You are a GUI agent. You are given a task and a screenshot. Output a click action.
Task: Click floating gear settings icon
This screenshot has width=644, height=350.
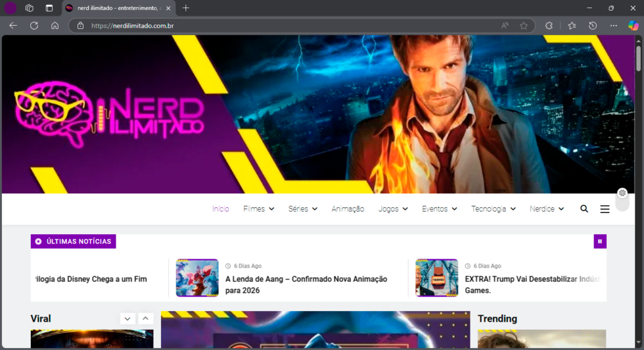coord(622,193)
